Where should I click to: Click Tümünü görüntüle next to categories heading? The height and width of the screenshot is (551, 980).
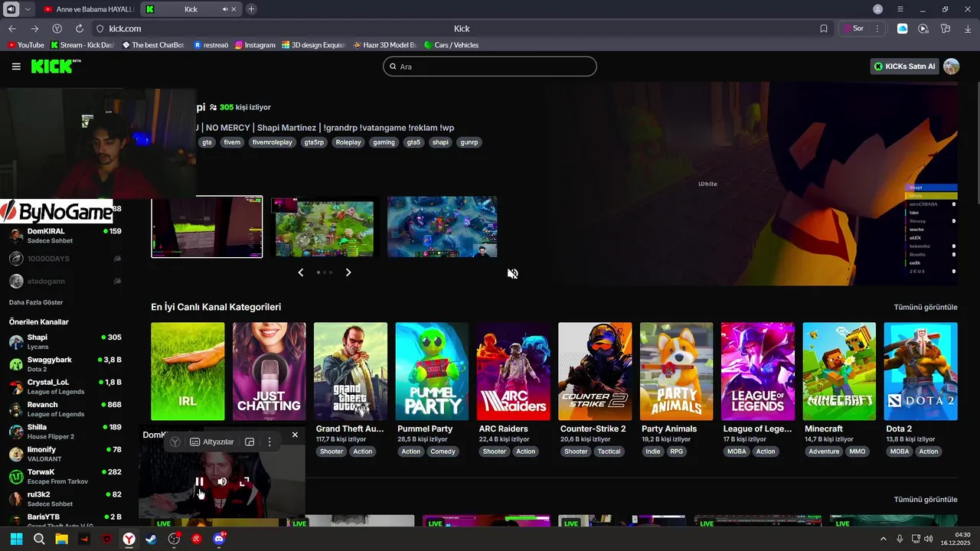point(926,307)
